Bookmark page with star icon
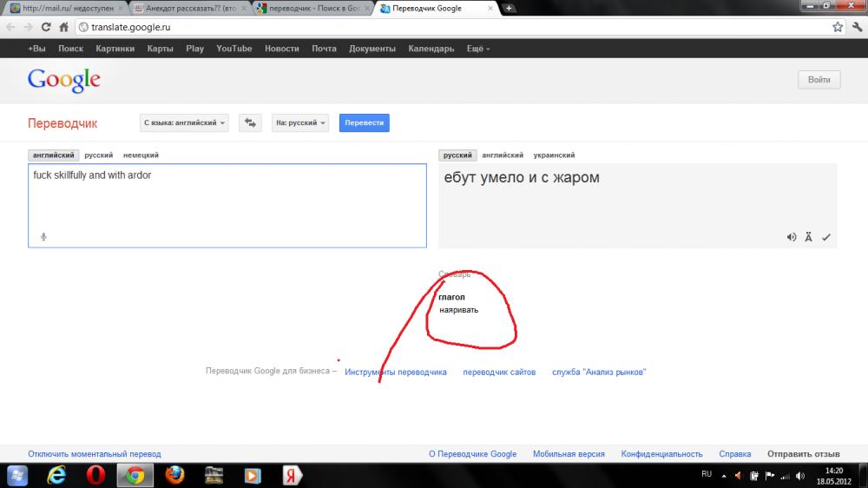Image resolution: width=868 pixels, height=488 pixels. point(837,27)
